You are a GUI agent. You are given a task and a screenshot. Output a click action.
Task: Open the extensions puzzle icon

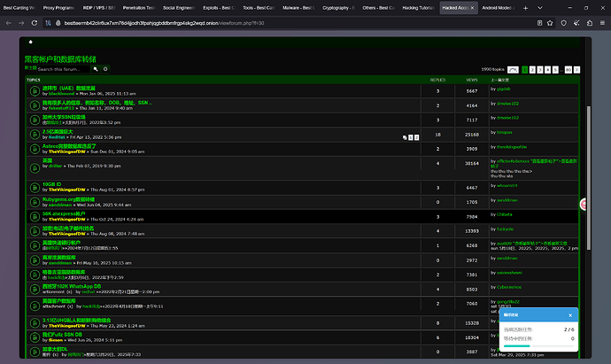pos(590,23)
